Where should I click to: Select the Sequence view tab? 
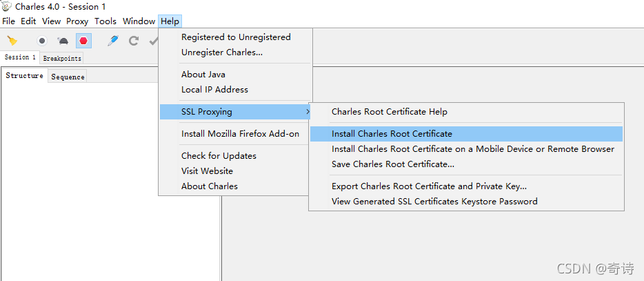coord(68,77)
